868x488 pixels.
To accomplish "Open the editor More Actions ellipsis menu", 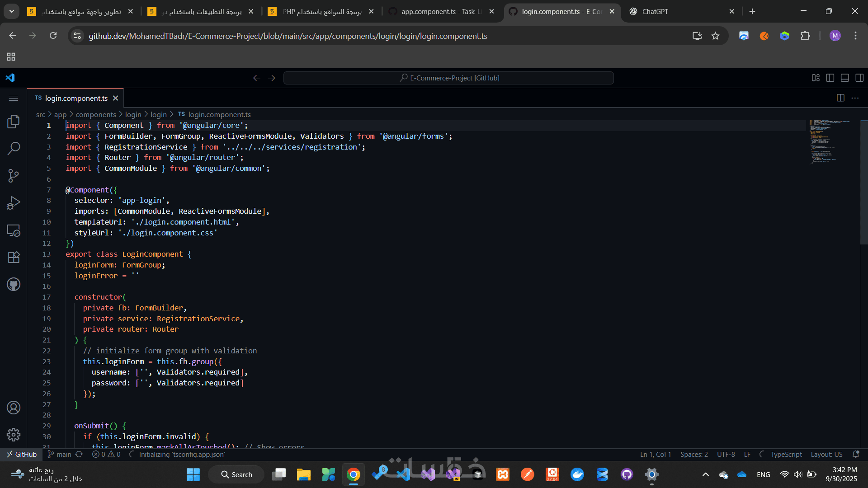I will pyautogui.click(x=855, y=98).
